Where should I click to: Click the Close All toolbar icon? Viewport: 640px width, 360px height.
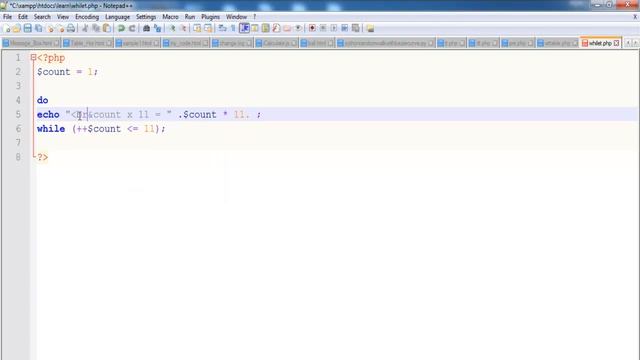60,28
